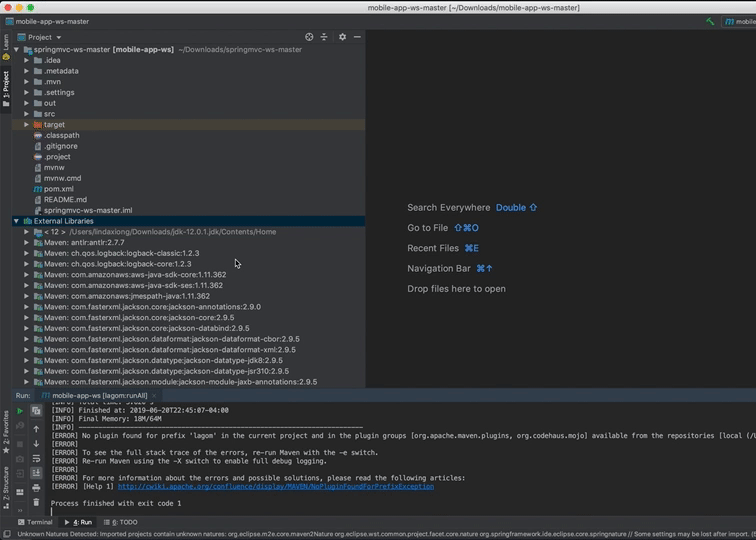Select the .gitignore file
This screenshot has height=540, width=756.
[x=60, y=146]
